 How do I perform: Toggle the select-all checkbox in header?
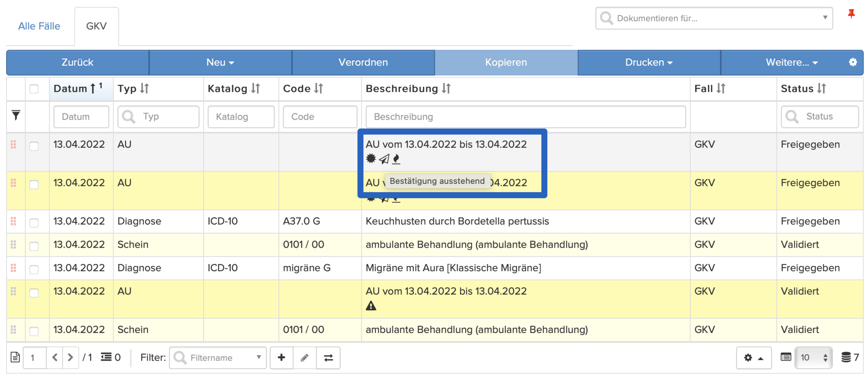pyautogui.click(x=34, y=89)
